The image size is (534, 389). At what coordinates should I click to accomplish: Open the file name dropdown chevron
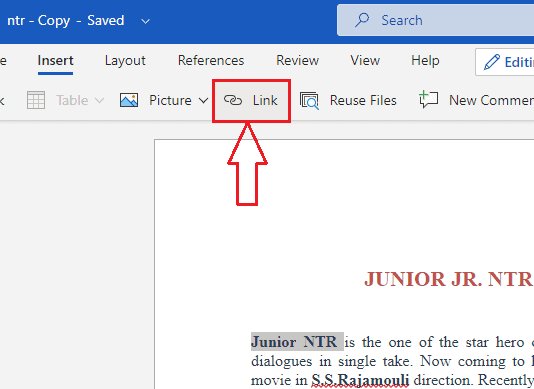145,21
